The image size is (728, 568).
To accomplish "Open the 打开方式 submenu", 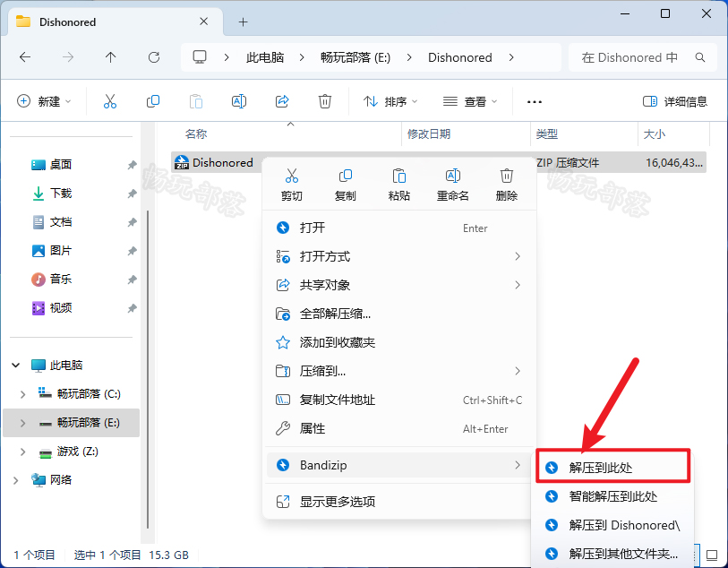I will pos(399,256).
